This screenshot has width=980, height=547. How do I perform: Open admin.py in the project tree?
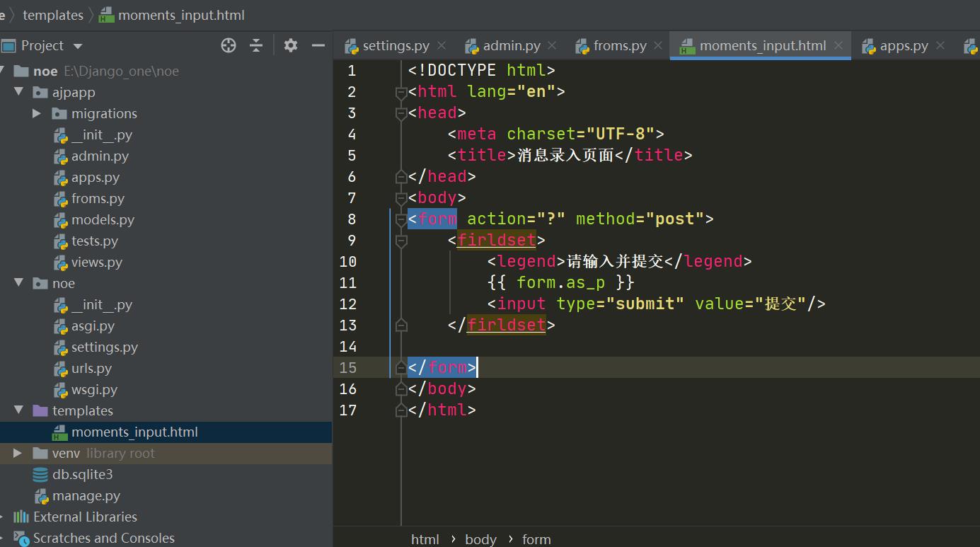click(x=100, y=156)
